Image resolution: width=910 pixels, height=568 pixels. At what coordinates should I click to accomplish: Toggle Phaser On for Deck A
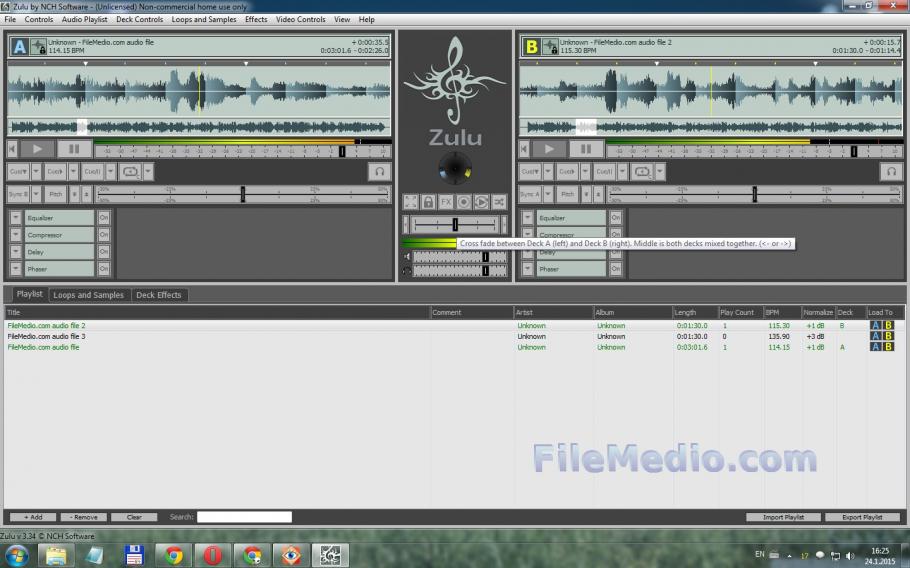(104, 269)
